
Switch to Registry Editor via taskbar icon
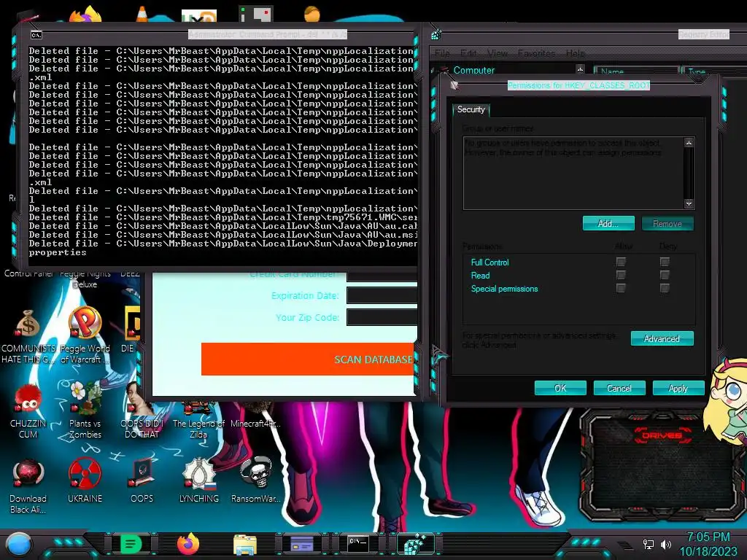[x=415, y=544]
